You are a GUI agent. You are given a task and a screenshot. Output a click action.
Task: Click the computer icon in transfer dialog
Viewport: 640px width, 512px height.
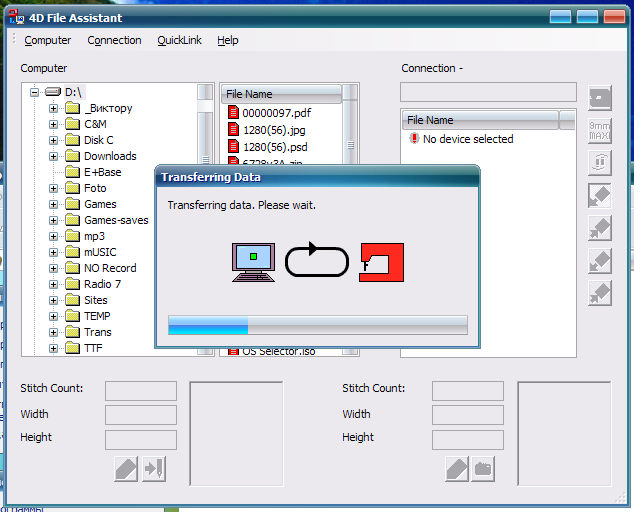(x=254, y=261)
